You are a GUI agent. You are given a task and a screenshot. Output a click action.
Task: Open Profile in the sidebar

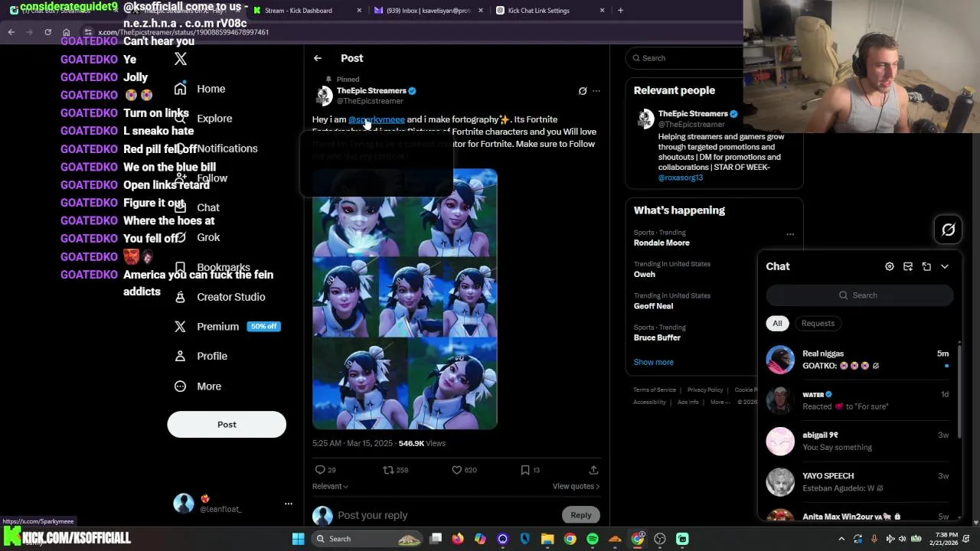(x=201, y=356)
